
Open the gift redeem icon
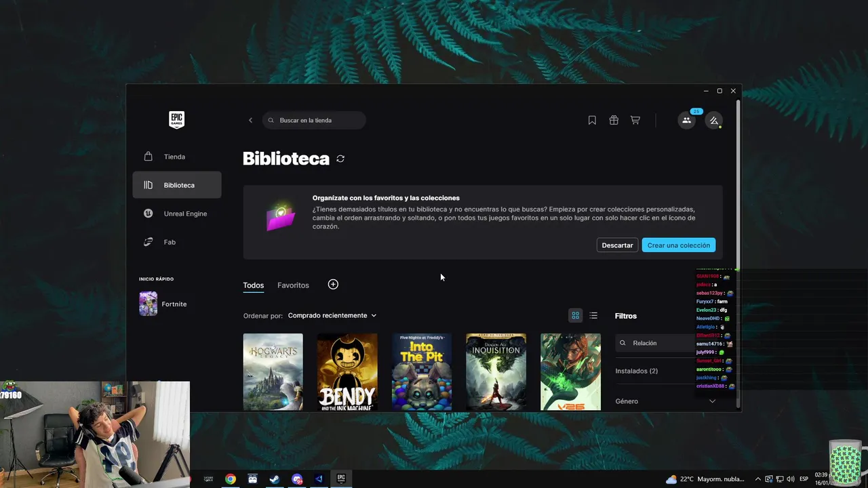(x=614, y=120)
